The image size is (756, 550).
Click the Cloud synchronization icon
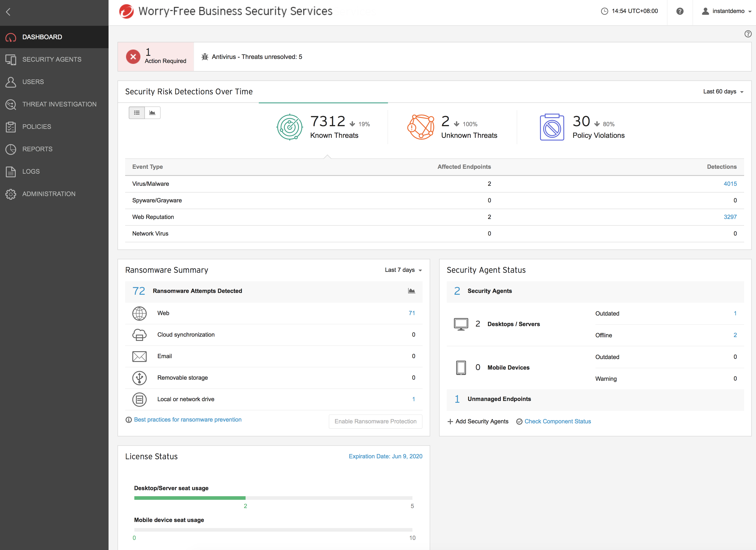[139, 335]
